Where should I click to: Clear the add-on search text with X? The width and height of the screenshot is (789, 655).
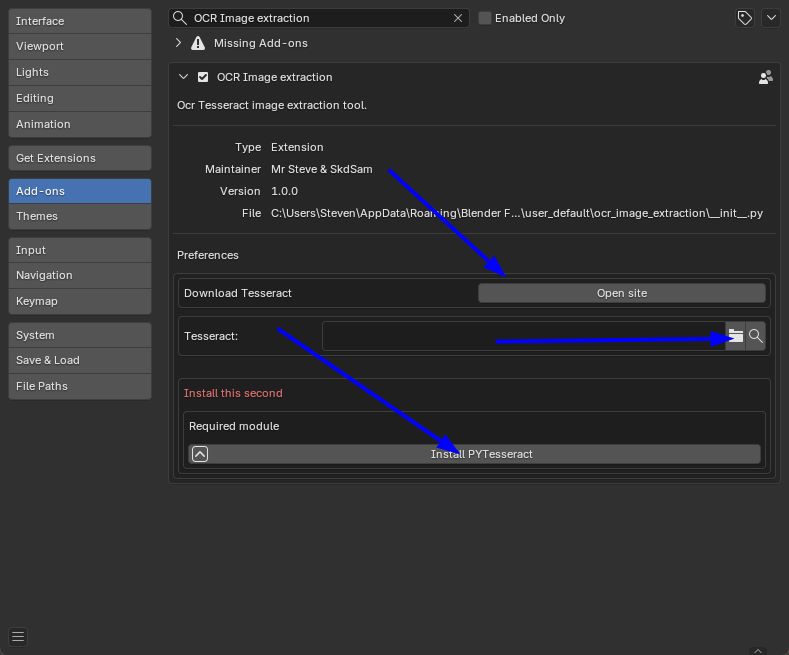point(459,18)
